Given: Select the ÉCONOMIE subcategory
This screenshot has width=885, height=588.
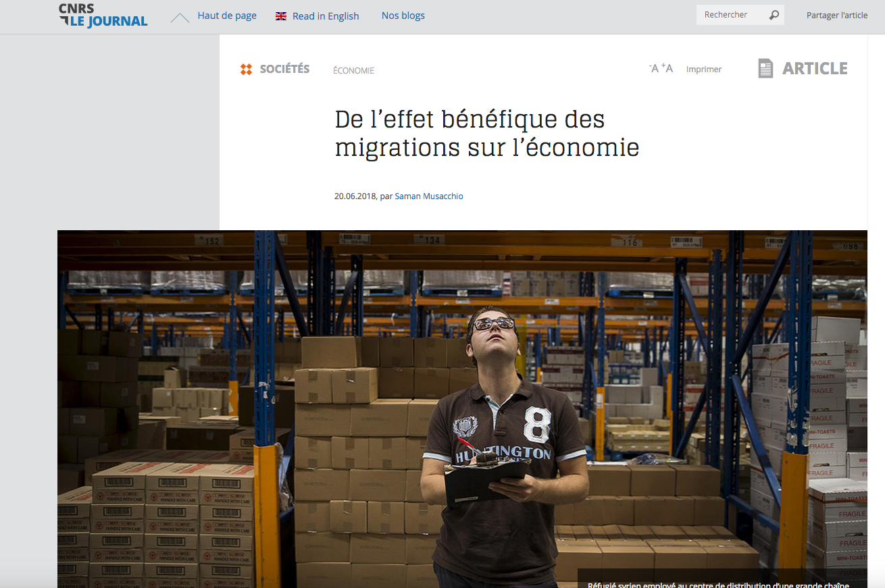Looking at the screenshot, I should click(353, 70).
